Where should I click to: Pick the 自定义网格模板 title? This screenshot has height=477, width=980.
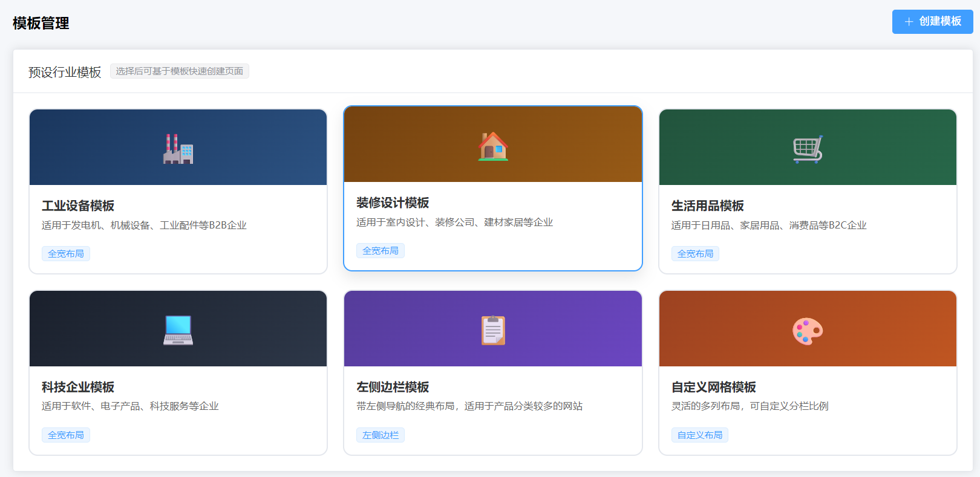coord(713,387)
